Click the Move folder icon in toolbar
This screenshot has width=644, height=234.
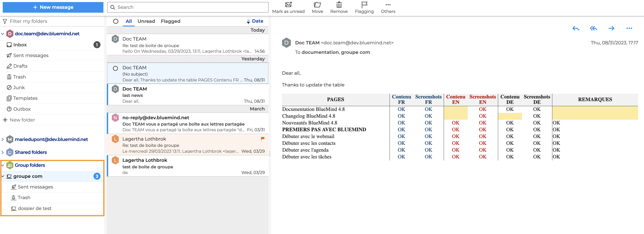click(x=317, y=5)
